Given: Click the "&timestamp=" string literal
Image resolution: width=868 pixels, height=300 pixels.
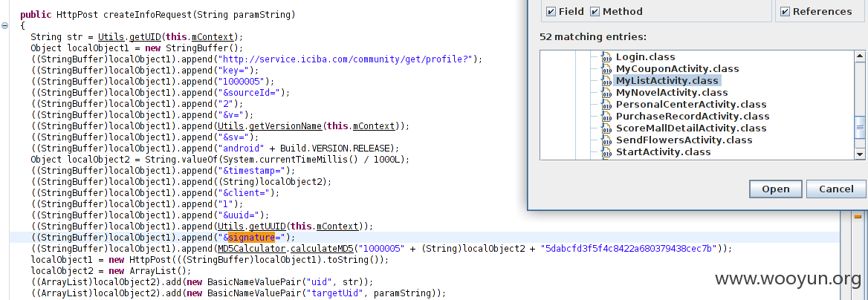Looking at the screenshot, I should point(251,171).
